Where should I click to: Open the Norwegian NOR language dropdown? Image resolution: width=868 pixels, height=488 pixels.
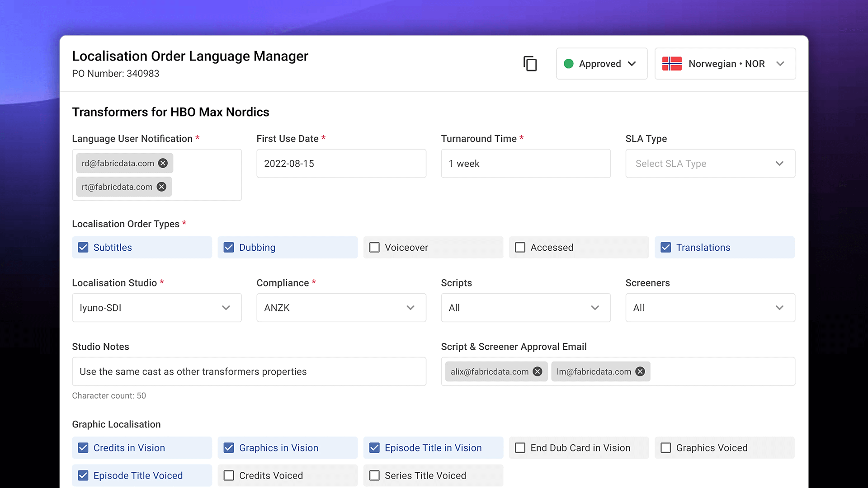pyautogui.click(x=725, y=64)
